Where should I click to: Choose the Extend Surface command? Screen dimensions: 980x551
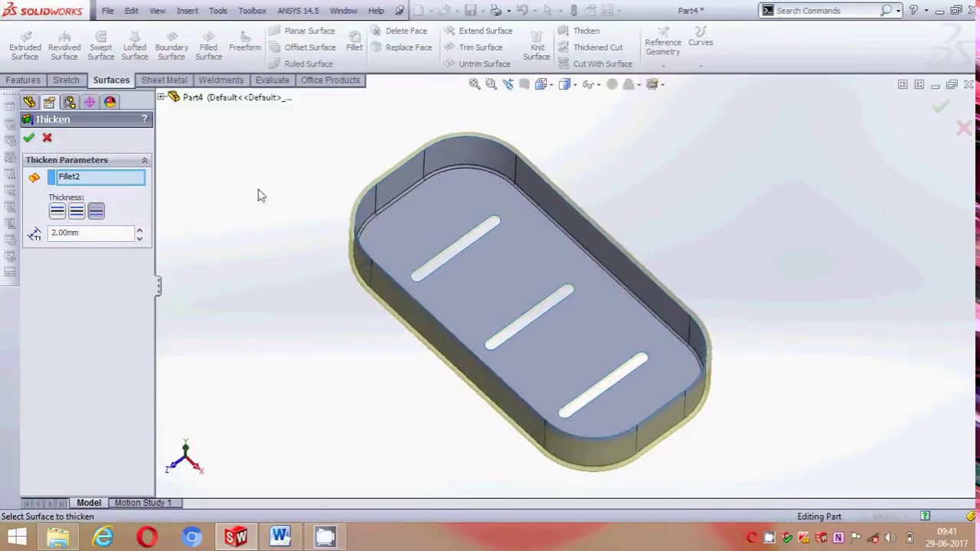[478, 31]
